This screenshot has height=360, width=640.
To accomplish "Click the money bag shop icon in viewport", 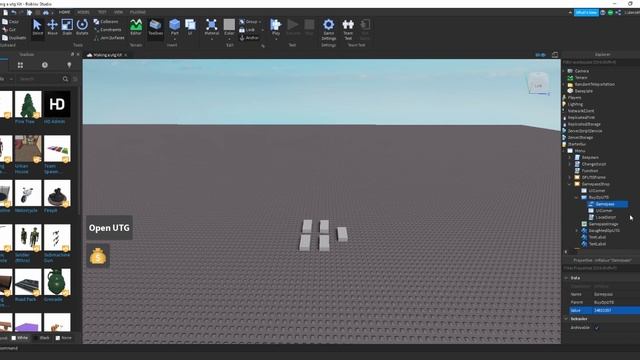I will pyautogui.click(x=98, y=256).
